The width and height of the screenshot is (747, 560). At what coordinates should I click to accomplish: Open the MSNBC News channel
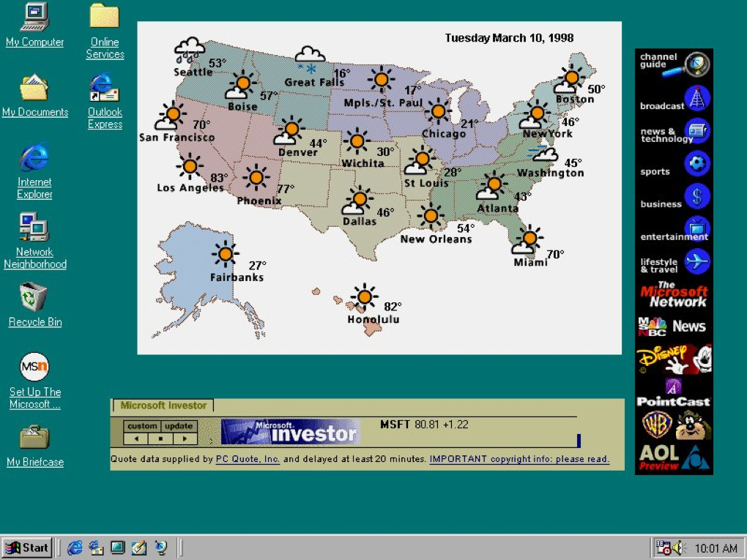click(673, 325)
